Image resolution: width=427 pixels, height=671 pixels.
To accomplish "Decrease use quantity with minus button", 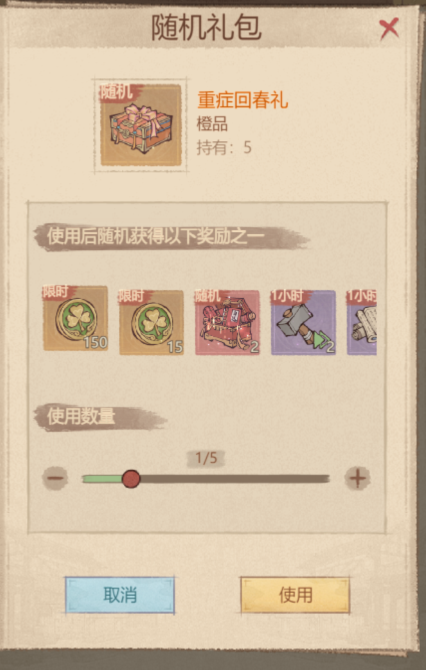I will tap(56, 478).
